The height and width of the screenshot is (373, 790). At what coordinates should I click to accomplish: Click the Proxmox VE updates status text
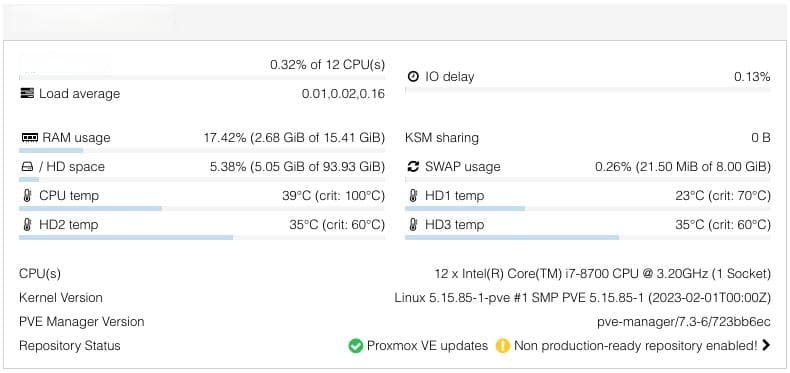pyautogui.click(x=427, y=346)
